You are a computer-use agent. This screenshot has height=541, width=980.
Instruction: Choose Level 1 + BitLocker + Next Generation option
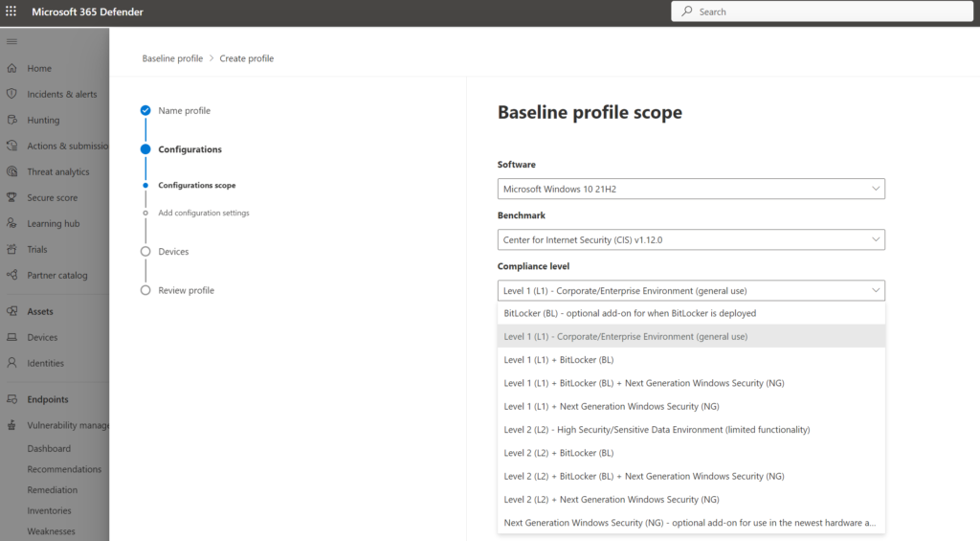tap(691, 383)
